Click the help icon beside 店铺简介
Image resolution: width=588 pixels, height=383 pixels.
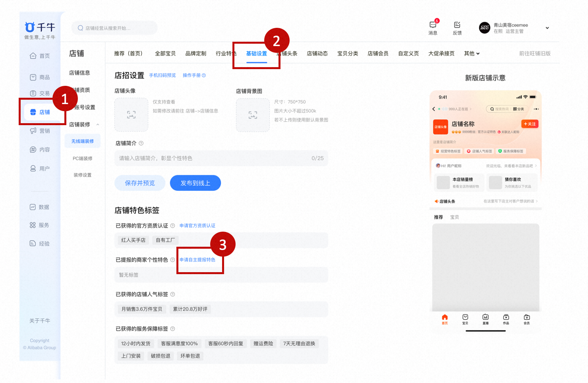pos(141,143)
